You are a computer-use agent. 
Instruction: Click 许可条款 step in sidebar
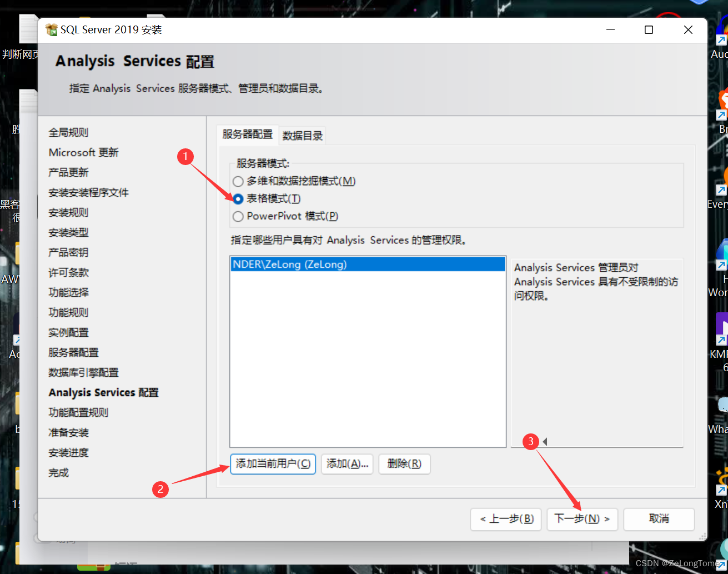tap(68, 272)
